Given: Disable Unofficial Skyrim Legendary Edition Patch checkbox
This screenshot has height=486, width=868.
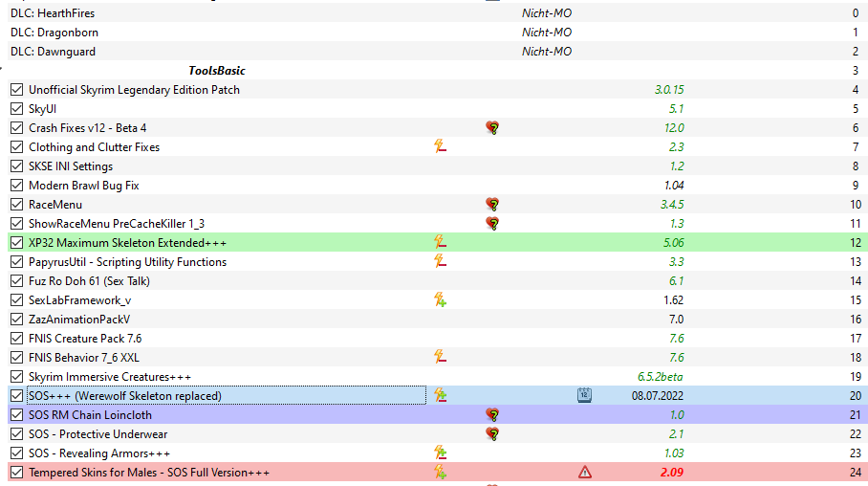Looking at the screenshot, I should click(16, 90).
